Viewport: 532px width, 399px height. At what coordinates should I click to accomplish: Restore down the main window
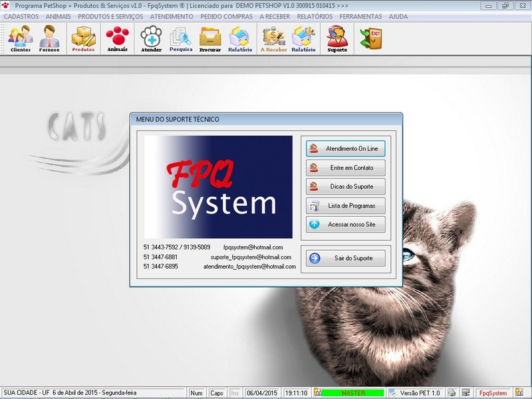coord(505,6)
